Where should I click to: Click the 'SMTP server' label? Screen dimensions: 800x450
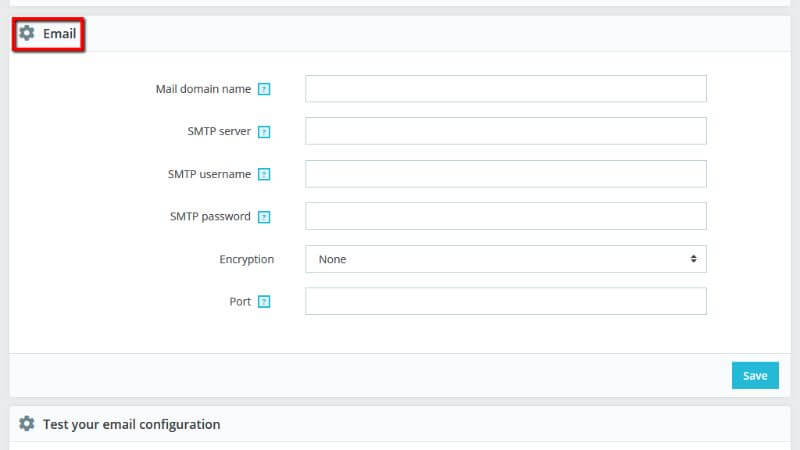pyautogui.click(x=219, y=131)
